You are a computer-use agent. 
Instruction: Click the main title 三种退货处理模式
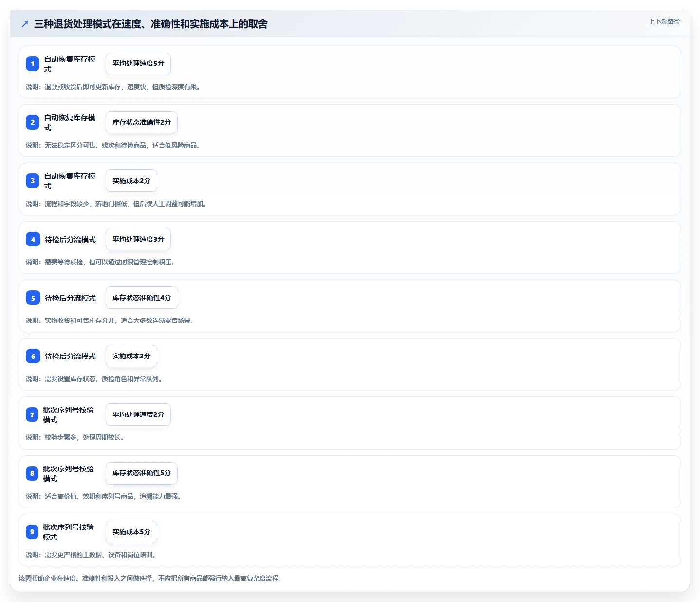(151, 24)
